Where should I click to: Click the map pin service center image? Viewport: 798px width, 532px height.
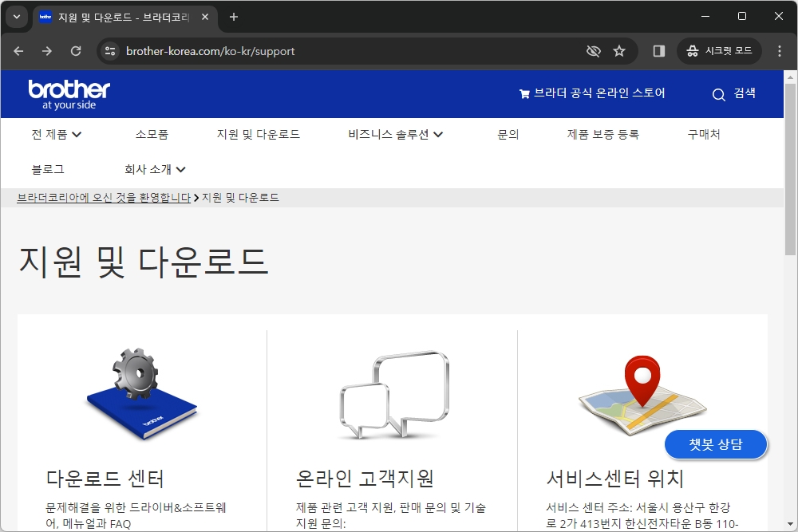pos(642,395)
